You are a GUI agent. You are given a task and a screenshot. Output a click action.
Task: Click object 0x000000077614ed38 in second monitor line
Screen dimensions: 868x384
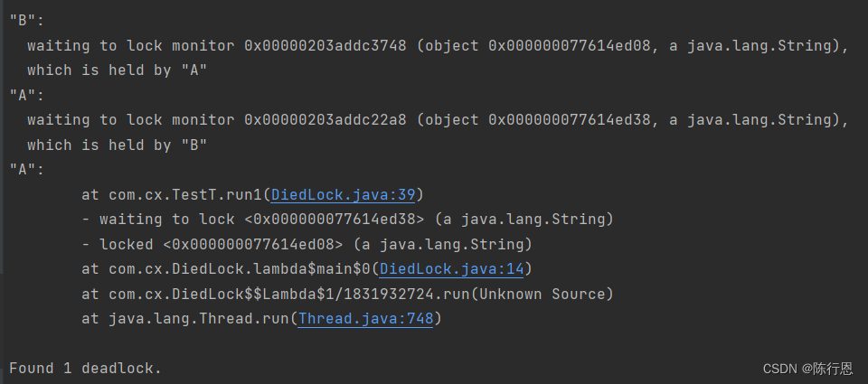[570, 119]
